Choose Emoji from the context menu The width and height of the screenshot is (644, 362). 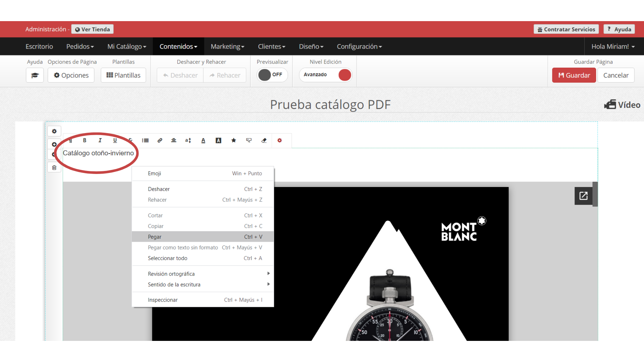(203, 173)
